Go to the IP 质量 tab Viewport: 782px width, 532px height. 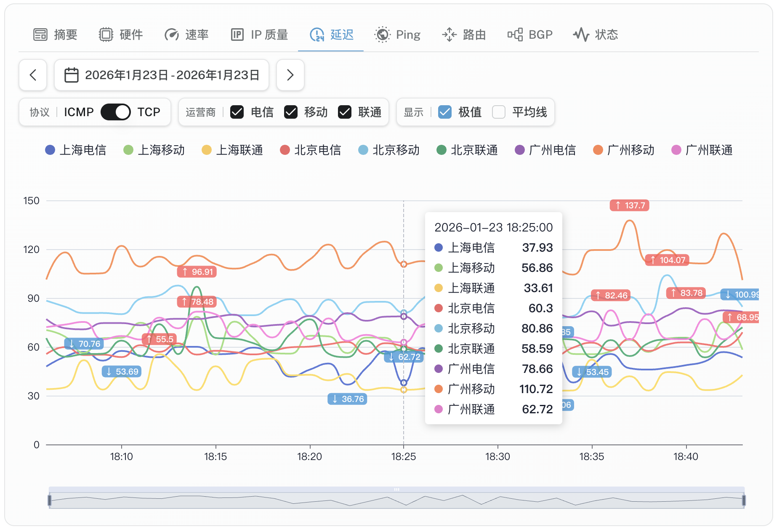(260, 35)
